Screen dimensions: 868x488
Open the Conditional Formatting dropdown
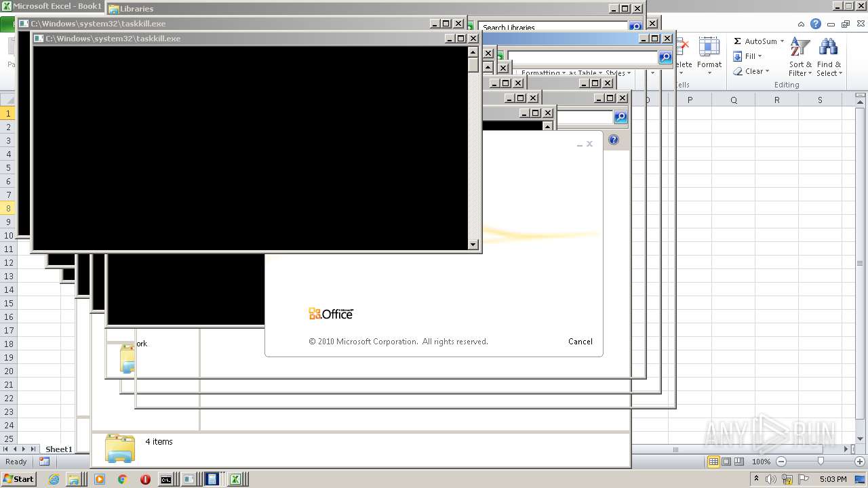click(x=542, y=73)
